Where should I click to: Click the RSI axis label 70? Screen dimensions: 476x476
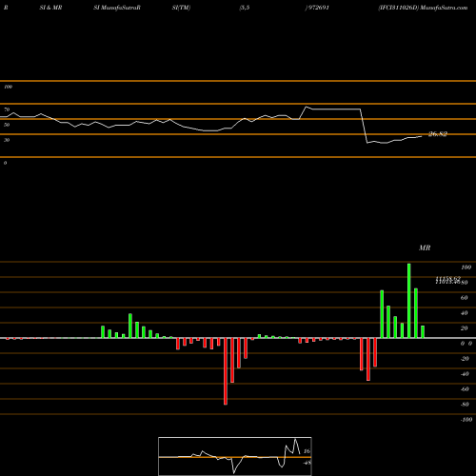click(7, 109)
